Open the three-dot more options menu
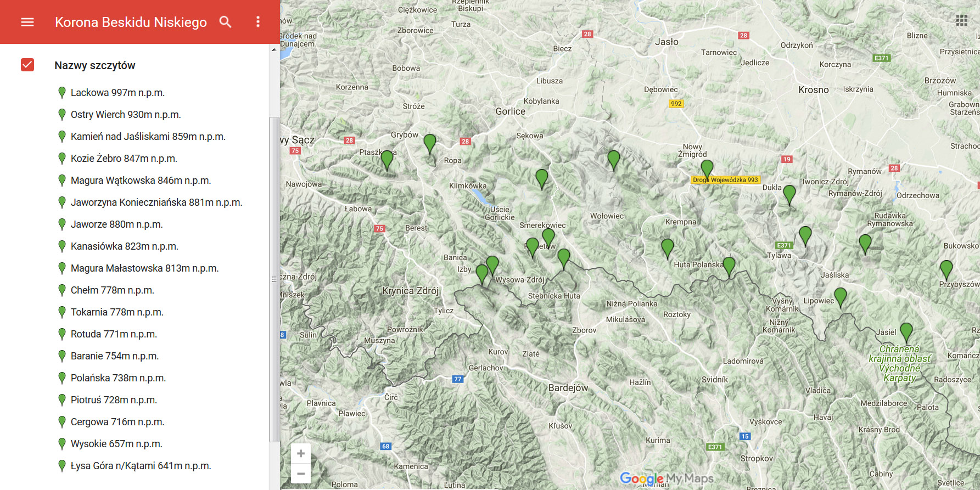Image resolution: width=980 pixels, height=490 pixels. [x=258, y=22]
